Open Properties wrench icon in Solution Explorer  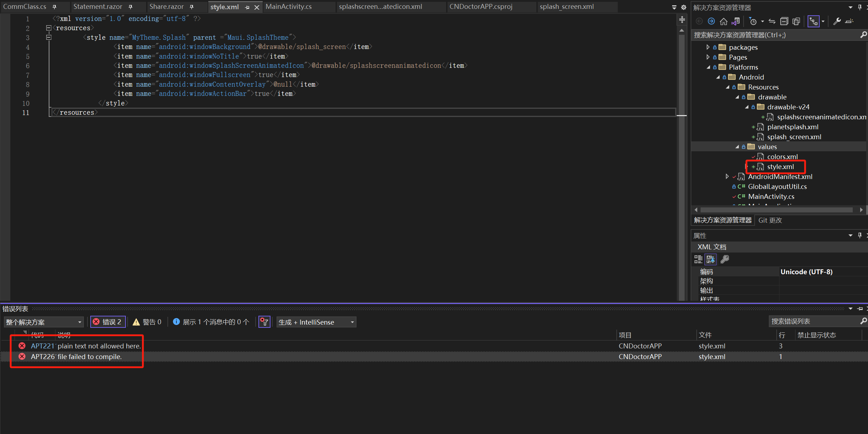(837, 21)
